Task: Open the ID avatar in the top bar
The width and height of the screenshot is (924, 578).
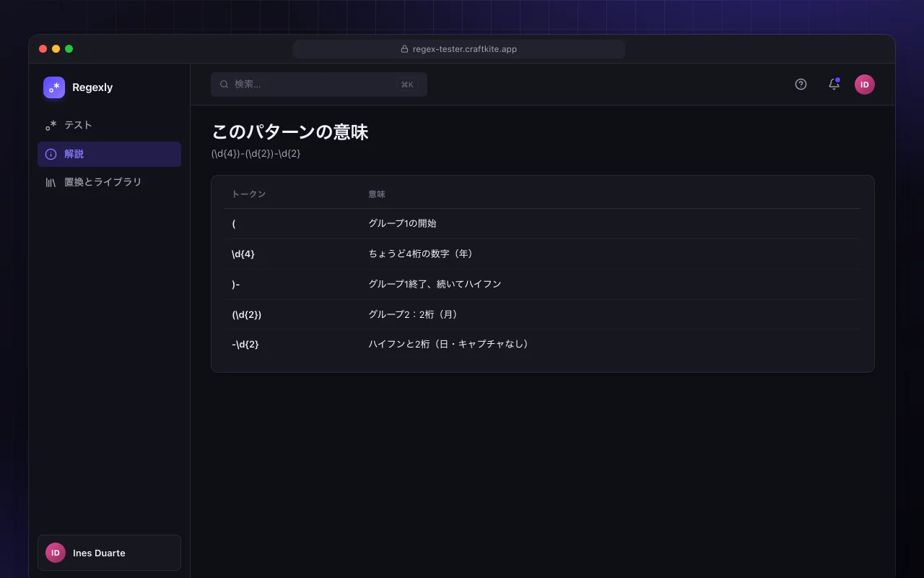Action: tap(865, 85)
